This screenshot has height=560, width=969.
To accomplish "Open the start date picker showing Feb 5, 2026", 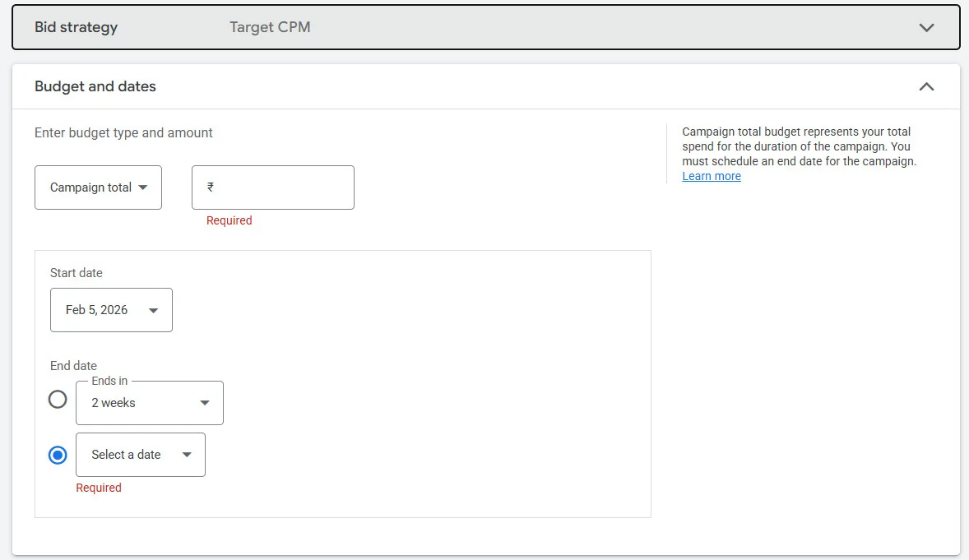I will pyautogui.click(x=111, y=310).
